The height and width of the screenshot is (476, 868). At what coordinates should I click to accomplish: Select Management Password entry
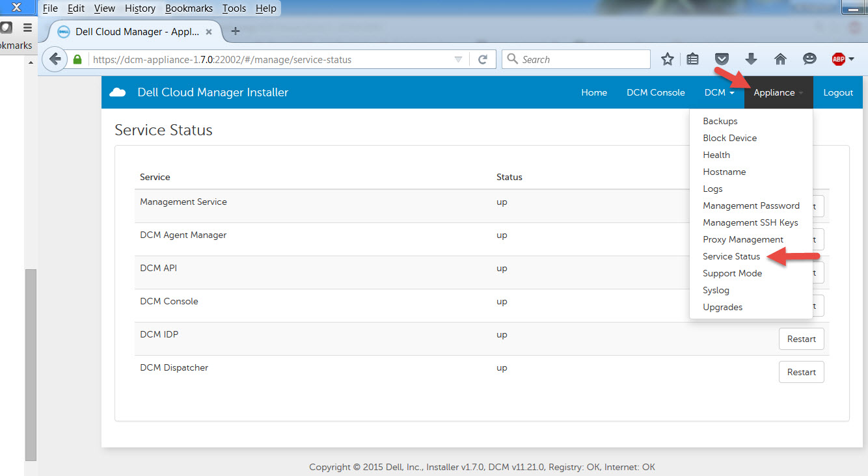[x=751, y=205]
